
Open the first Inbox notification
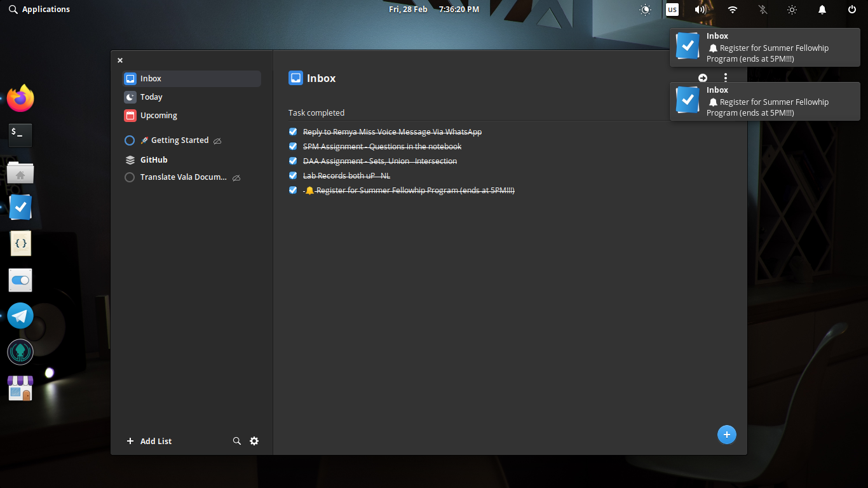(x=765, y=48)
